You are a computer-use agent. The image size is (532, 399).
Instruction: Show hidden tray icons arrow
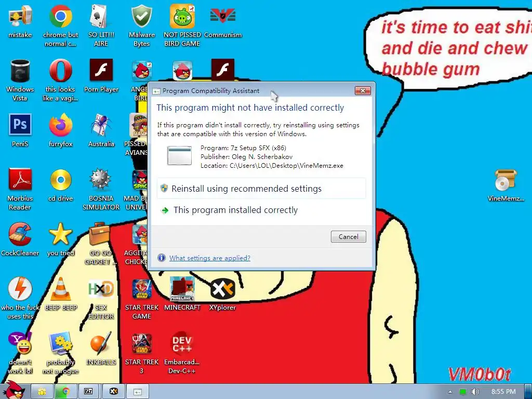450,392
